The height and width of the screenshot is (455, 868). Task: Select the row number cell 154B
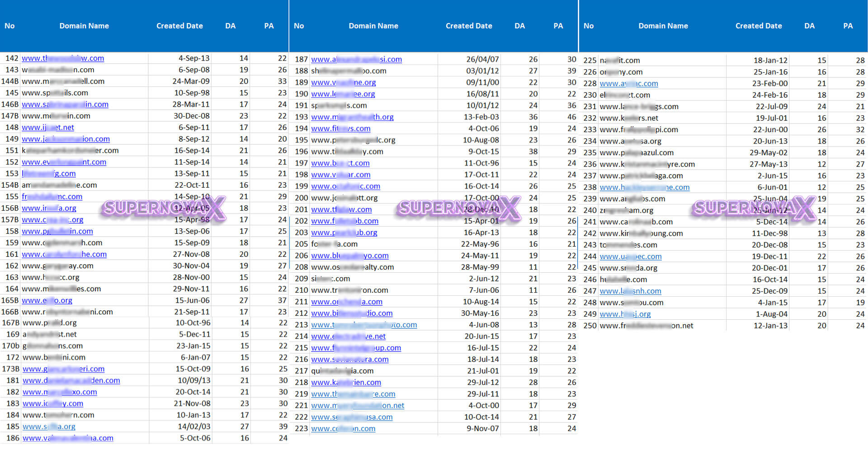[x=10, y=185]
